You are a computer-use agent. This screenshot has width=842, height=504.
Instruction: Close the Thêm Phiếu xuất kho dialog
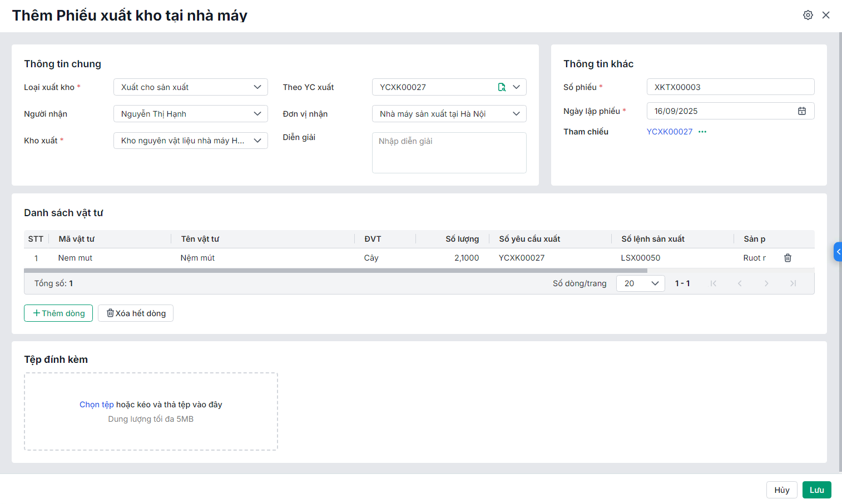[x=826, y=15]
